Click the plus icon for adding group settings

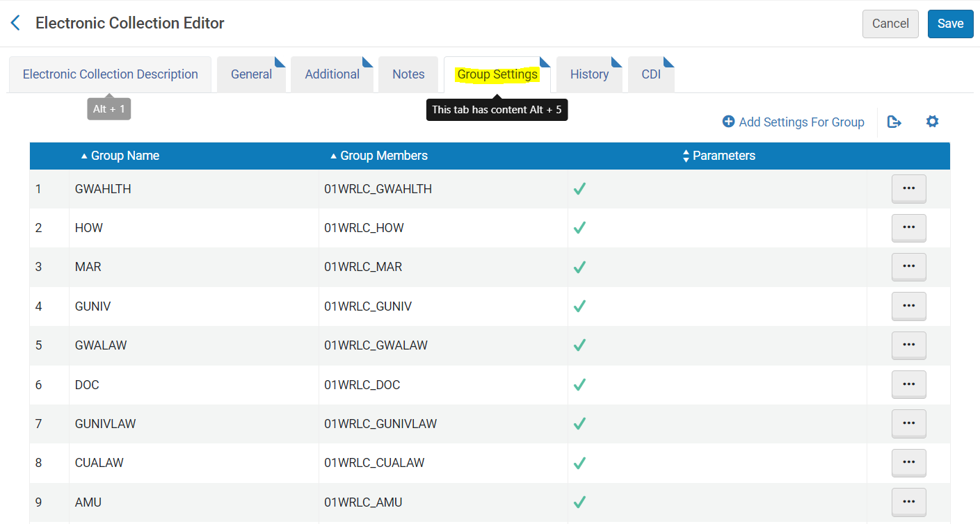(728, 122)
